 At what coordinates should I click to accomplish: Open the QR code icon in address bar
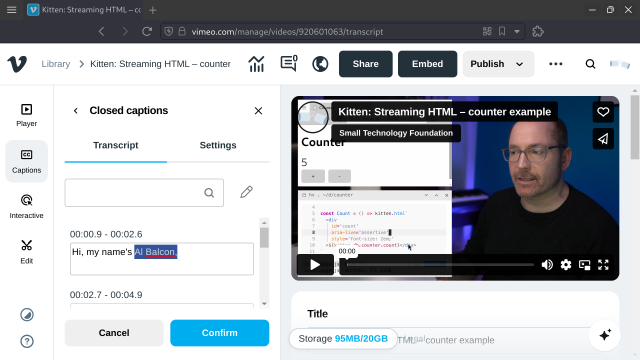(x=487, y=31)
